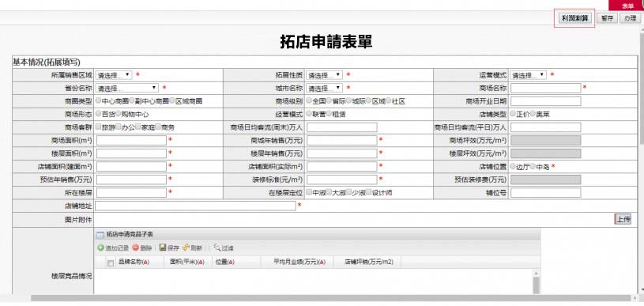
Task: Select 联营 for 经营模式
Action: click(x=309, y=114)
